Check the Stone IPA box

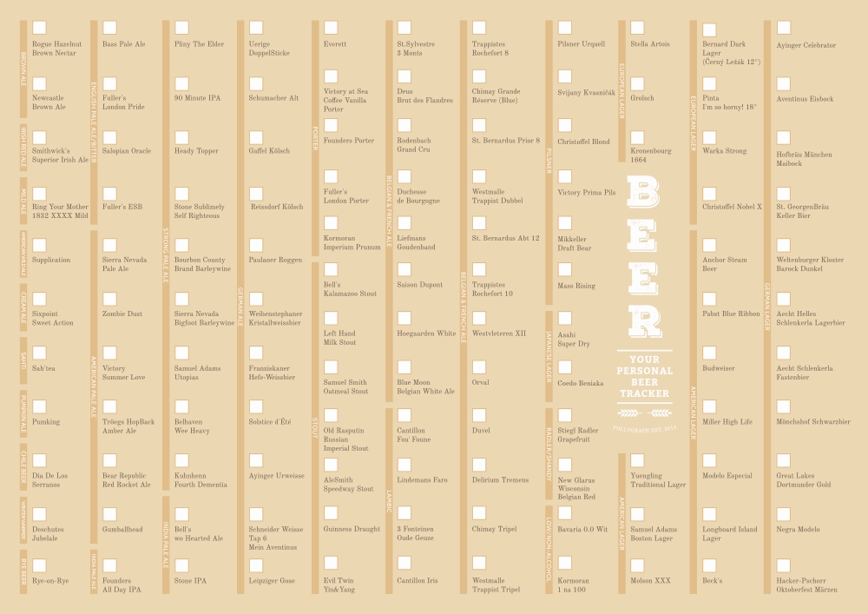(x=181, y=565)
